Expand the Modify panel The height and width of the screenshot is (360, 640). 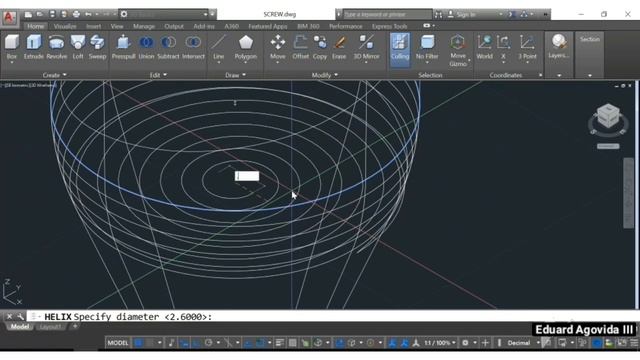tap(324, 75)
